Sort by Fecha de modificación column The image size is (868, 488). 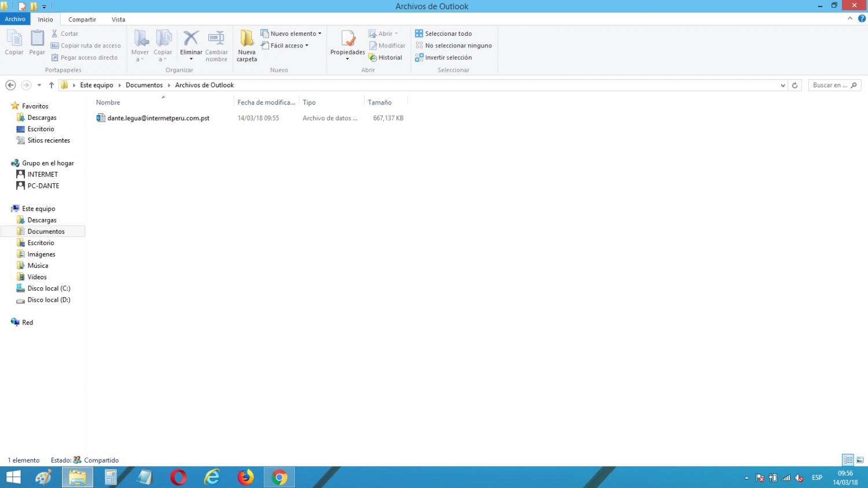[x=266, y=102]
